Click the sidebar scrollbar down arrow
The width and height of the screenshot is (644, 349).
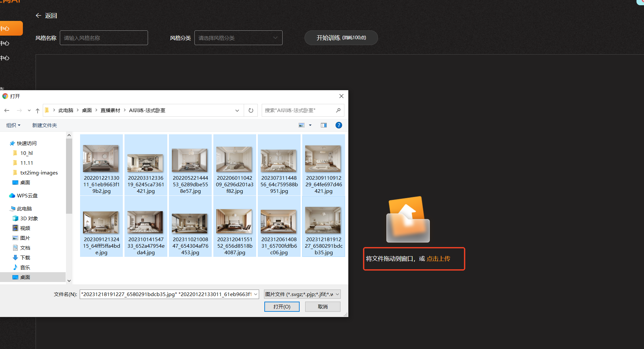[x=69, y=280]
